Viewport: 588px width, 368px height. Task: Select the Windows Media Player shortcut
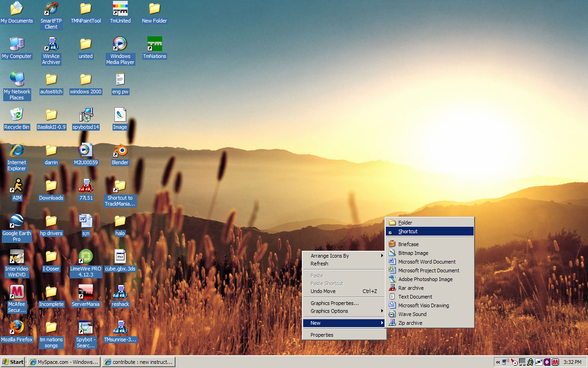coord(120,51)
